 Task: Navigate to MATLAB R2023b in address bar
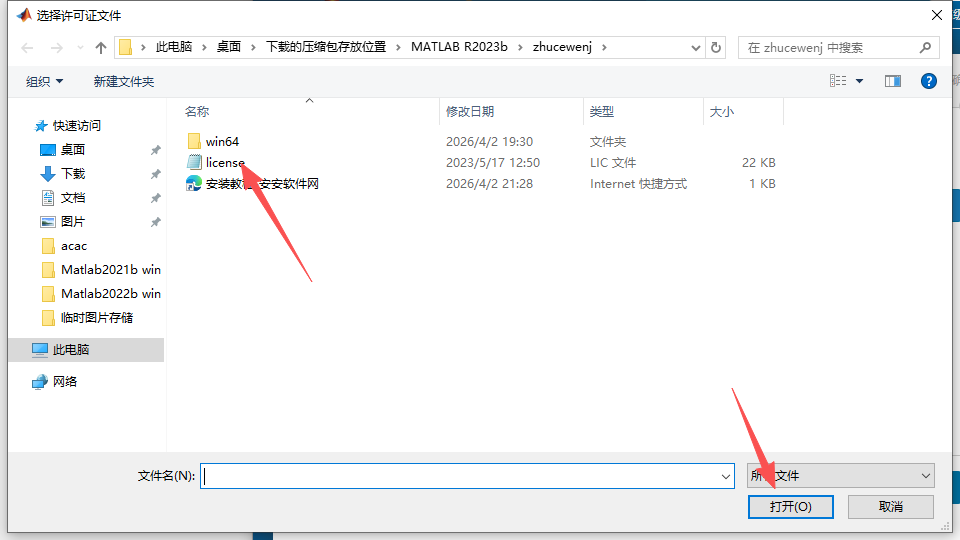pos(459,47)
